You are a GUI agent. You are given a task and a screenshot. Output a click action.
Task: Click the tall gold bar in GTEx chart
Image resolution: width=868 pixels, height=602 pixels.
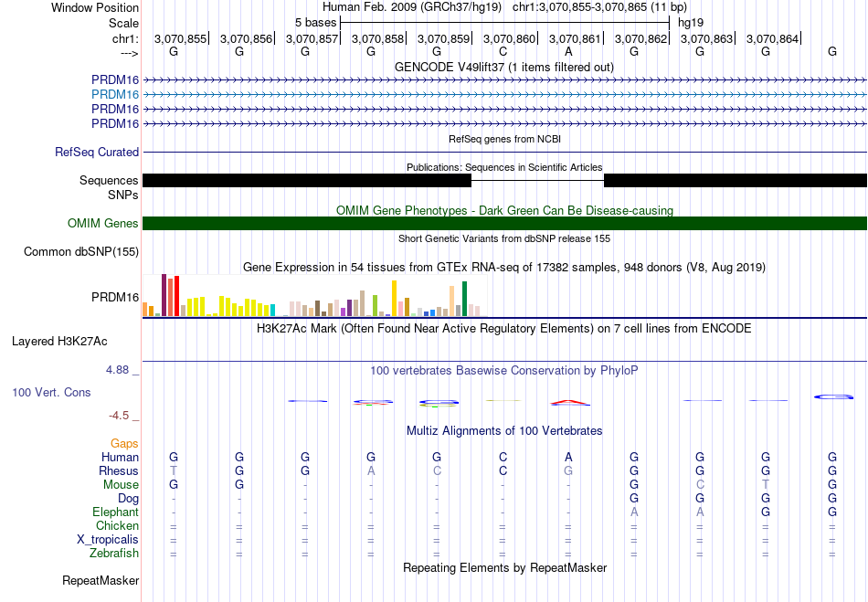coord(394,298)
